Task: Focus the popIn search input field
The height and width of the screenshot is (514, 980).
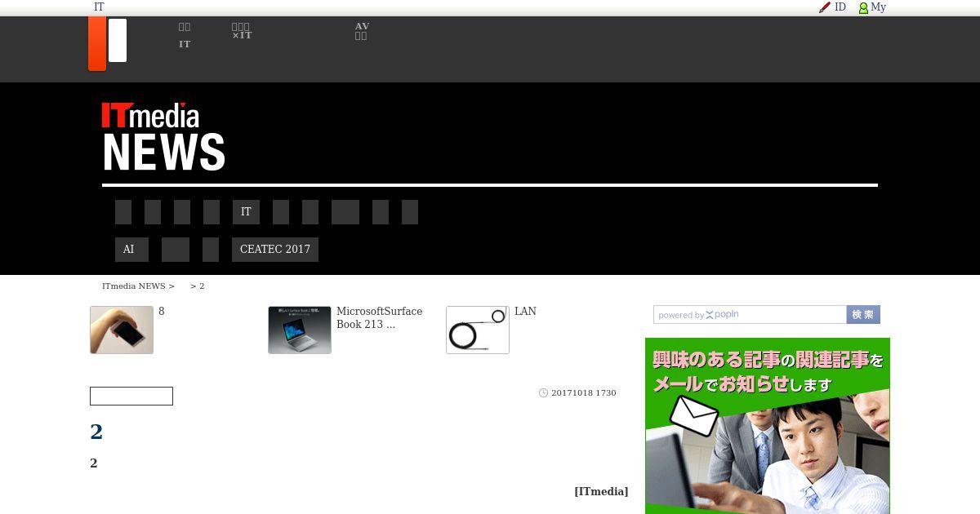Action: click(750, 315)
